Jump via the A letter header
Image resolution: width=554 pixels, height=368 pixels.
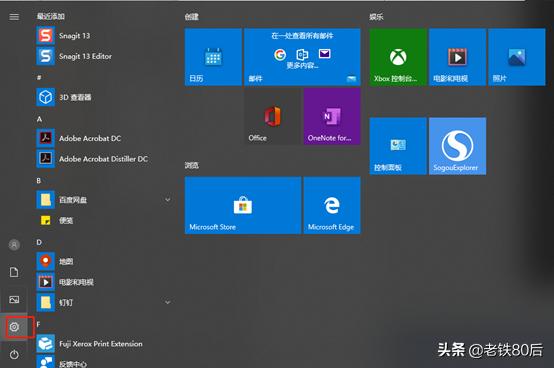[39, 119]
